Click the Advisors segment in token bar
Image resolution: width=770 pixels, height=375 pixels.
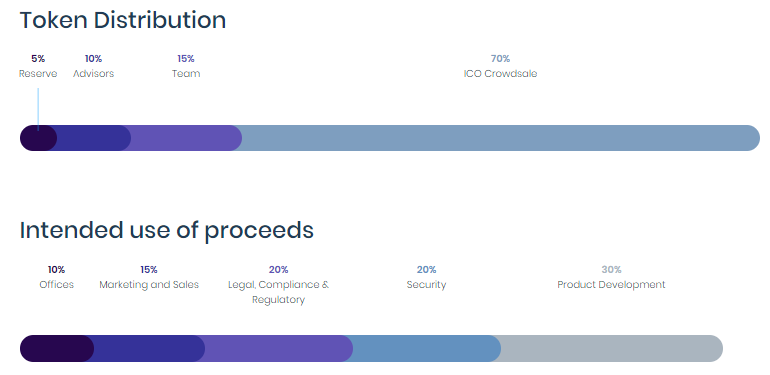(x=94, y=138)
